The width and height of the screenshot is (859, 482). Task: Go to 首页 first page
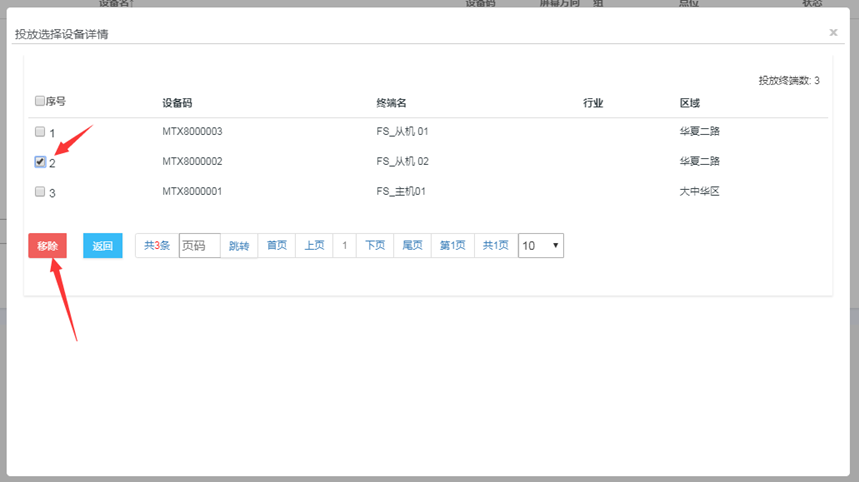coord(276,246)
